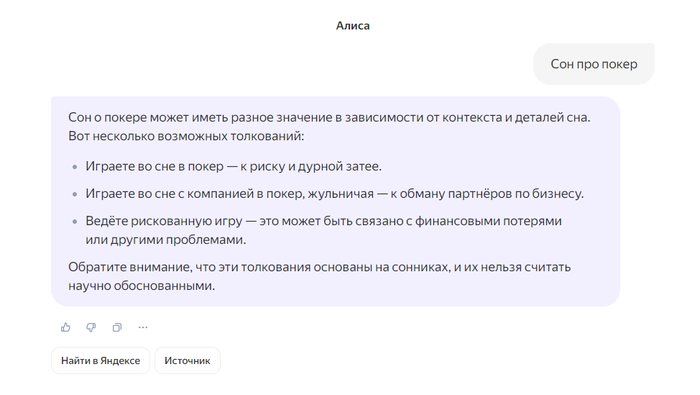This screenshot has width=700, height=395.
Task: Click the sentence starting «Сон о покере может иметь»
Action: click(x=329, y=117)
